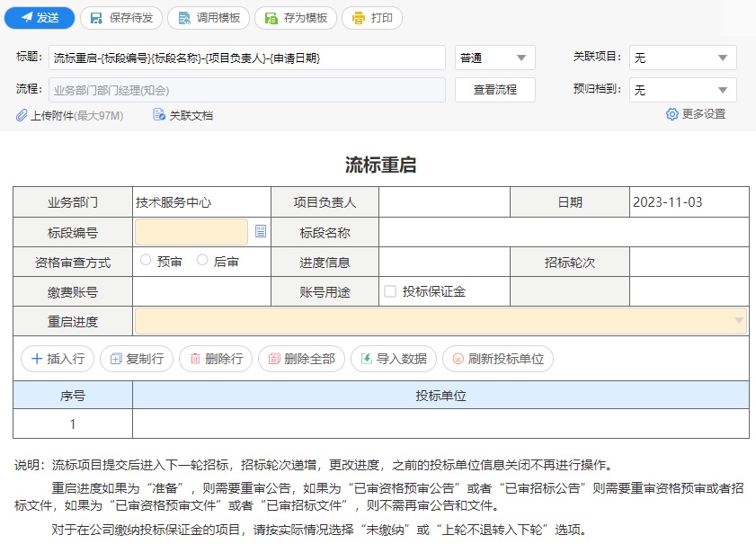Click the 重启进度 label cell

pos(73,321)
